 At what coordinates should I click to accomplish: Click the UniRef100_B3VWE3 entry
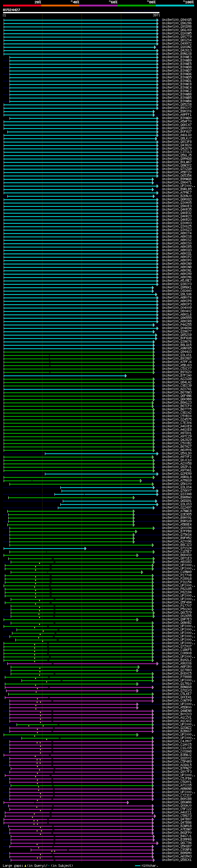point(177,57)
